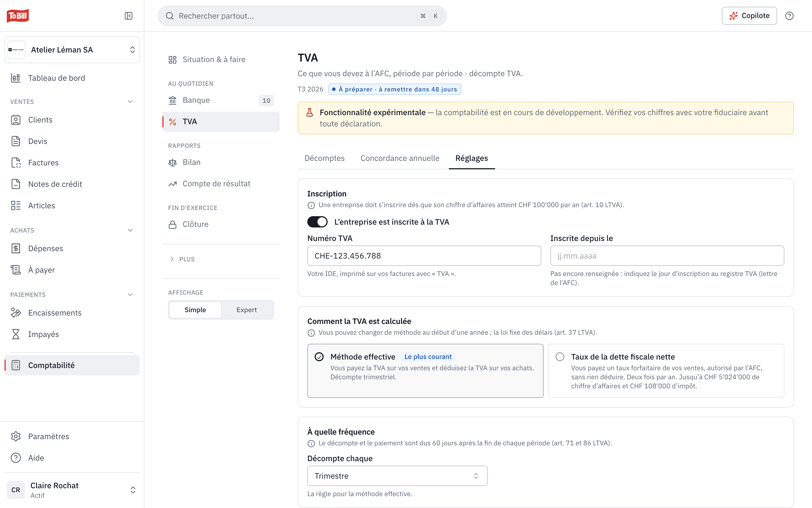This screenshot has height=508, width=812.
Task: Open Compte de résultat report
Action: (x=221, y=184)
